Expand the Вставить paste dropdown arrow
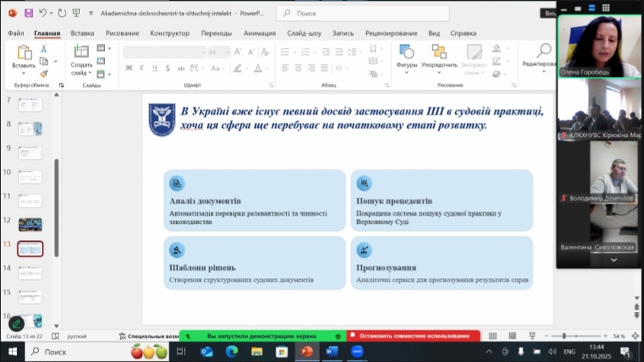The image size is (644, 362). click(x=24, y=75)
